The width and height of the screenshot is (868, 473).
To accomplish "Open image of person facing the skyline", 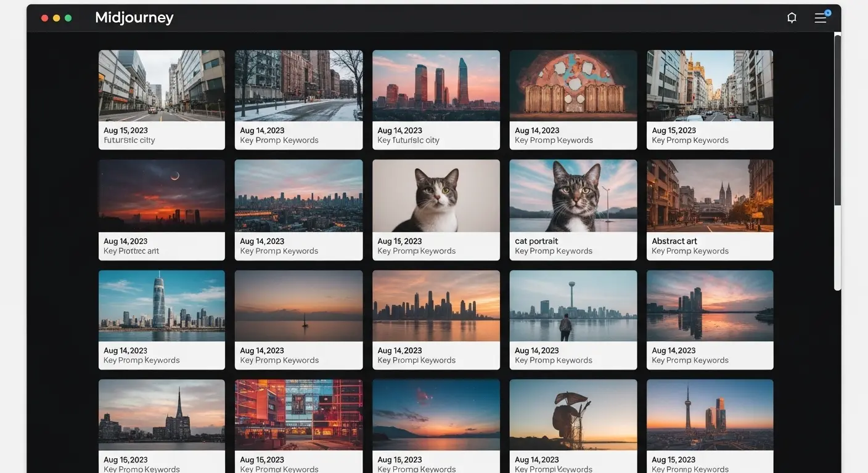I will coord(573,305).
